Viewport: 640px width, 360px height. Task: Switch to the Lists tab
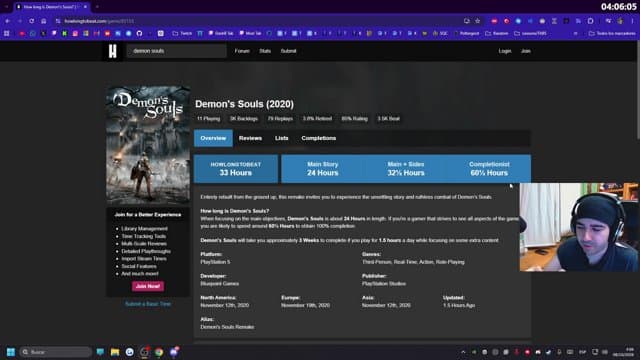pos(282,138)
